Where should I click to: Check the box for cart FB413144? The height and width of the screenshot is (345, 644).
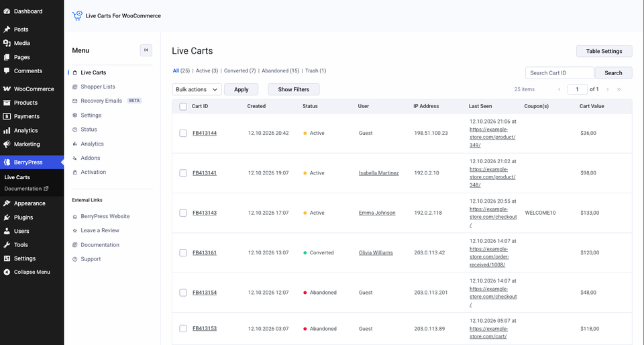pyautogui.click(x=183, y=133)
